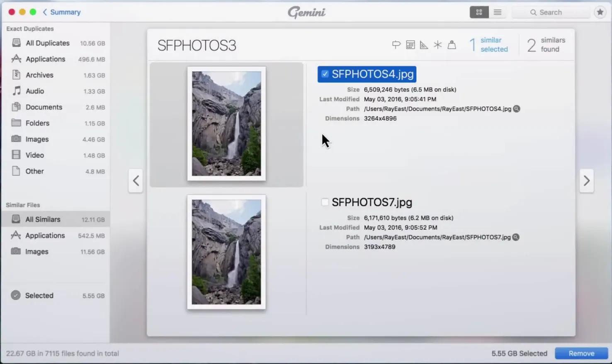Go to next similar group arrow
The image size is (612, 364).
tap(586, 181)
